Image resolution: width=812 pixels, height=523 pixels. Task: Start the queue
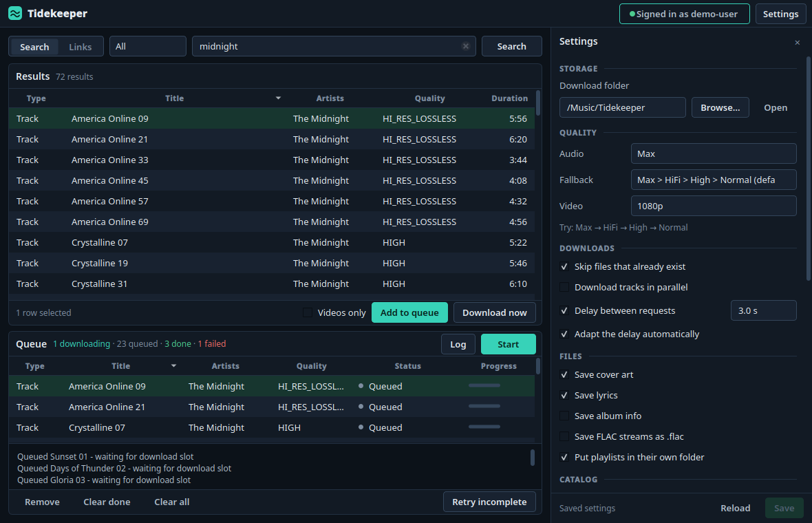pos(508,344)
